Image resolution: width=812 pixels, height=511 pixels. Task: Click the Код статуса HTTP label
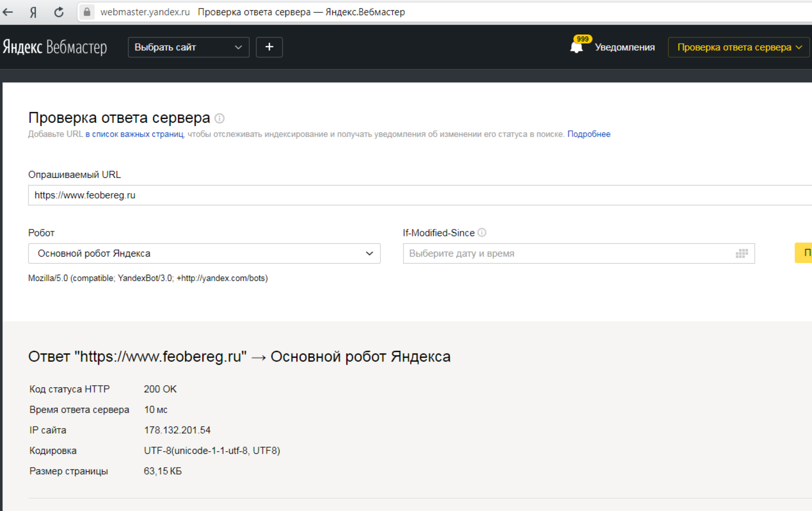click(x=69, y=389)
